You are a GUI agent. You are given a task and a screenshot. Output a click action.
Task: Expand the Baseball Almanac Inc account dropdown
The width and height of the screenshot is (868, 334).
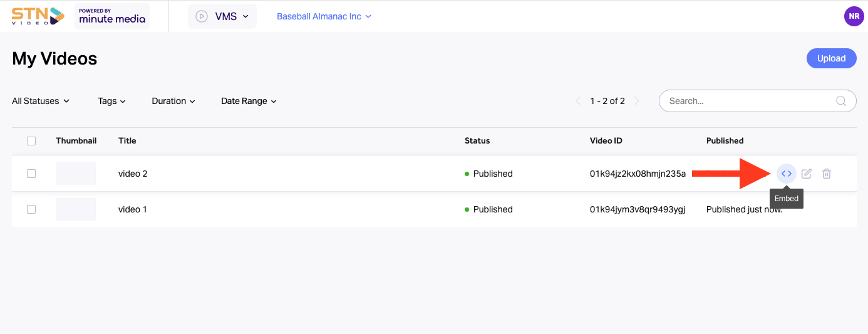pos(324,16)
